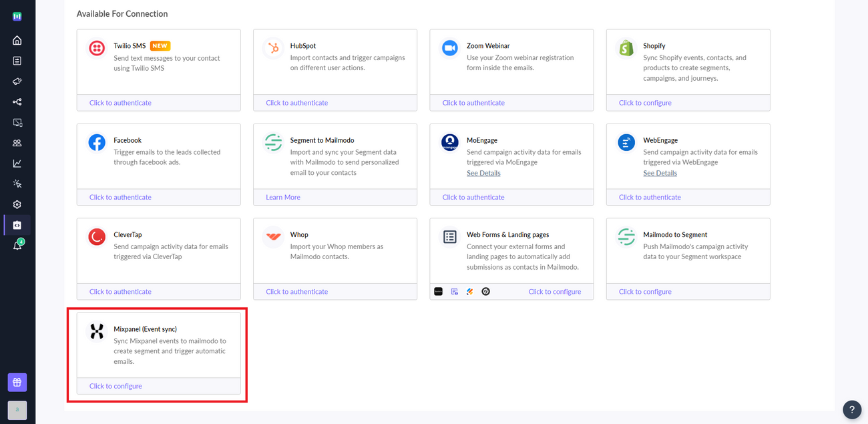Select the 'HubSpot' card title
The width and height of the screenshot is (868, 424).
click(x=303, y=46)
